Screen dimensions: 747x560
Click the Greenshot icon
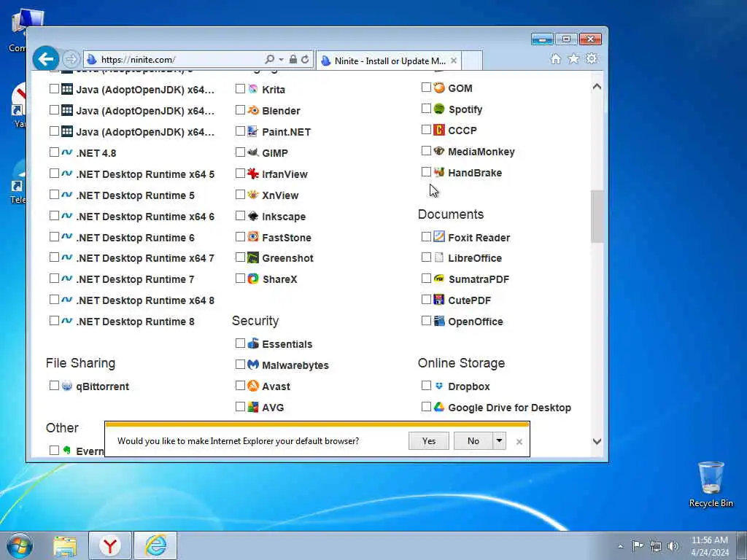253,257
